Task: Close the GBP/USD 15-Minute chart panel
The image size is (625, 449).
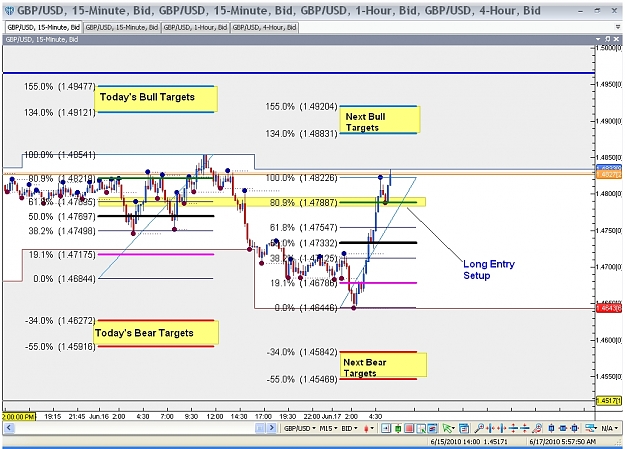Action: click(x=617, y=39)
